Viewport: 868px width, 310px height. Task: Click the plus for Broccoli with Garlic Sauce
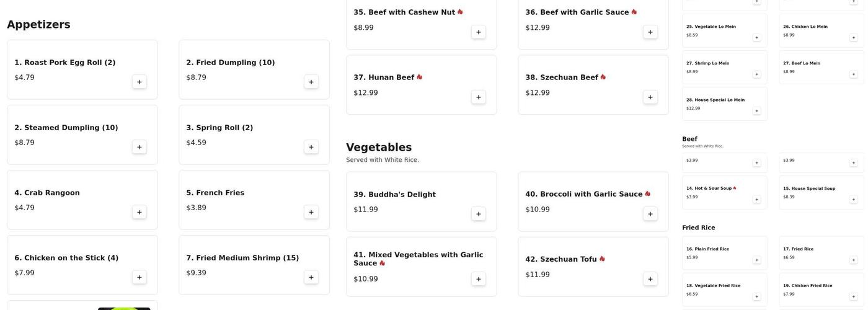(650, 214)
